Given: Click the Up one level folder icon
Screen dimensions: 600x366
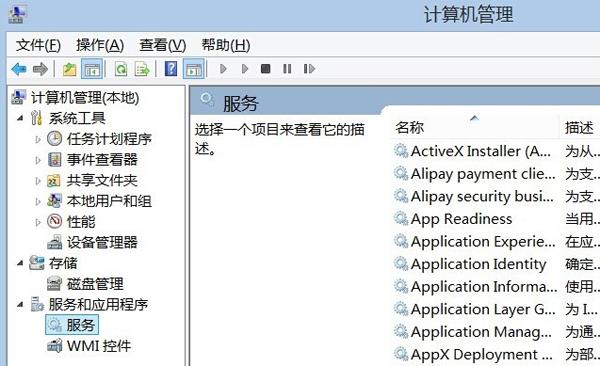Looking at the screenshot, I should click(69, 69).
